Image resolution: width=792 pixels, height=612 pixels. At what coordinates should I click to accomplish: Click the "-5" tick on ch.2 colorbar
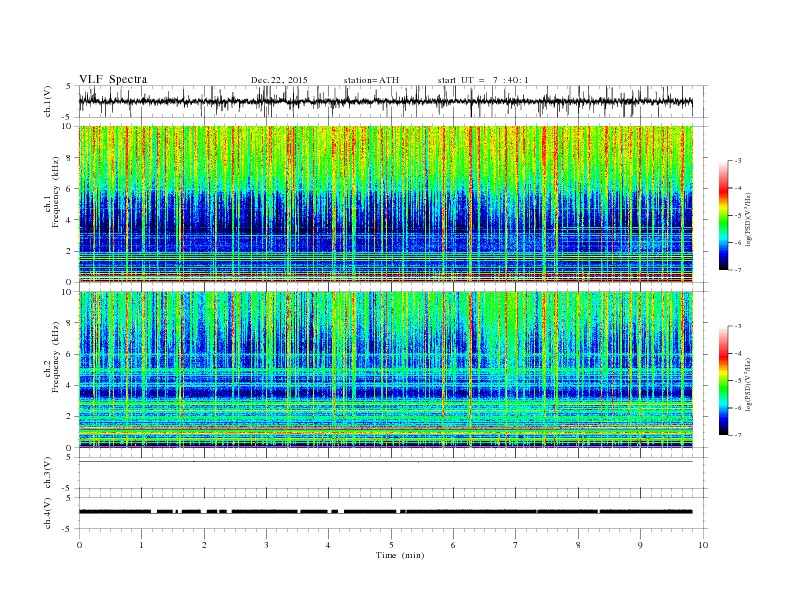click(737, 381)
